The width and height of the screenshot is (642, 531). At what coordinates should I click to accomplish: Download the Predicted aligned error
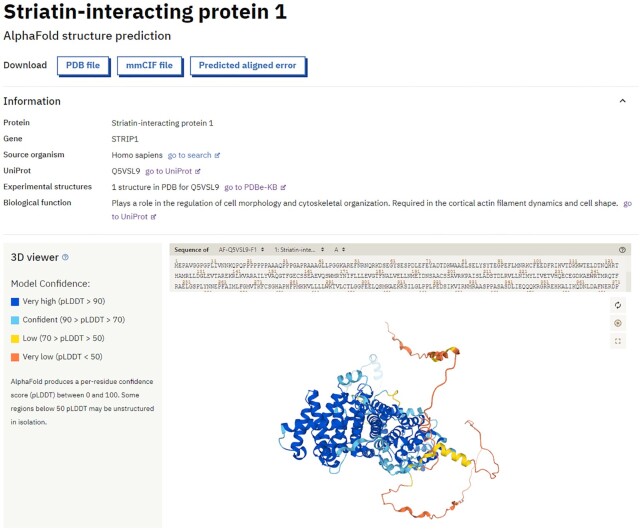click(248, 66)
